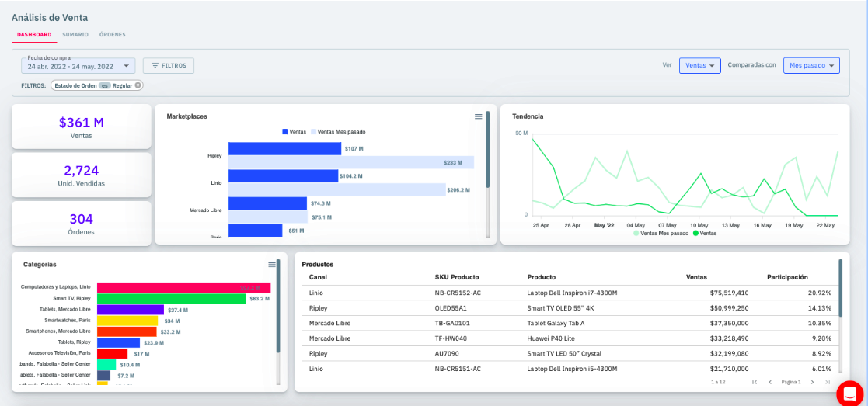Image resolution: width=868 pixels, height=406 pixels.
Task: Open the red chat support bubble
Action: tap(849, 394)
